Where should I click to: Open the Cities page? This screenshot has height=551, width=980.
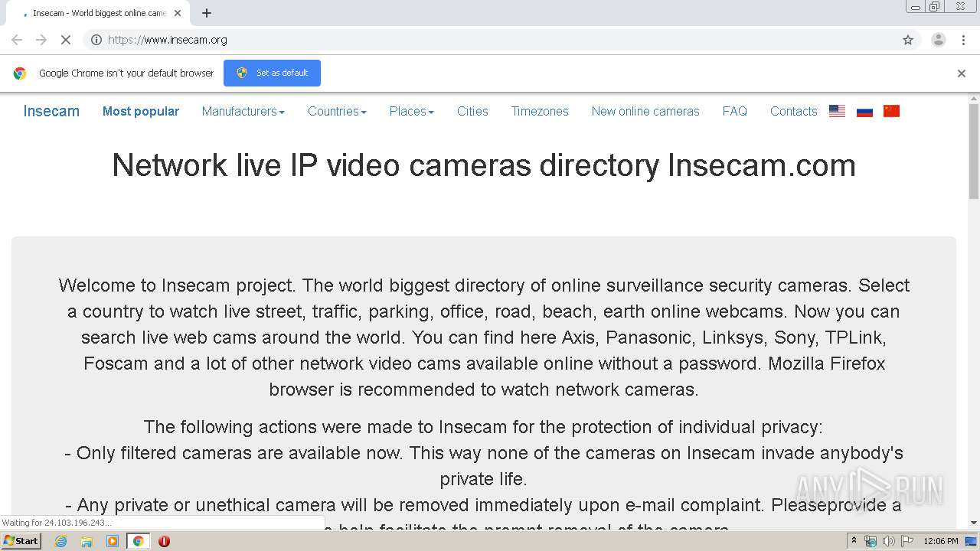tap(472, 111)
